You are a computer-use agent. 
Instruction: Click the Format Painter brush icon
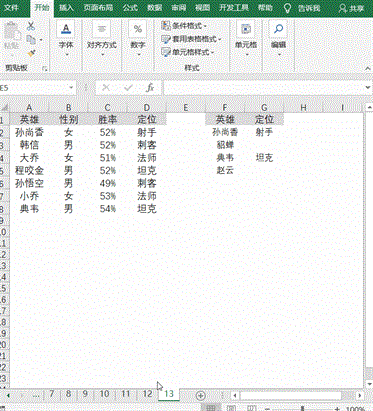tap(31, 53)
